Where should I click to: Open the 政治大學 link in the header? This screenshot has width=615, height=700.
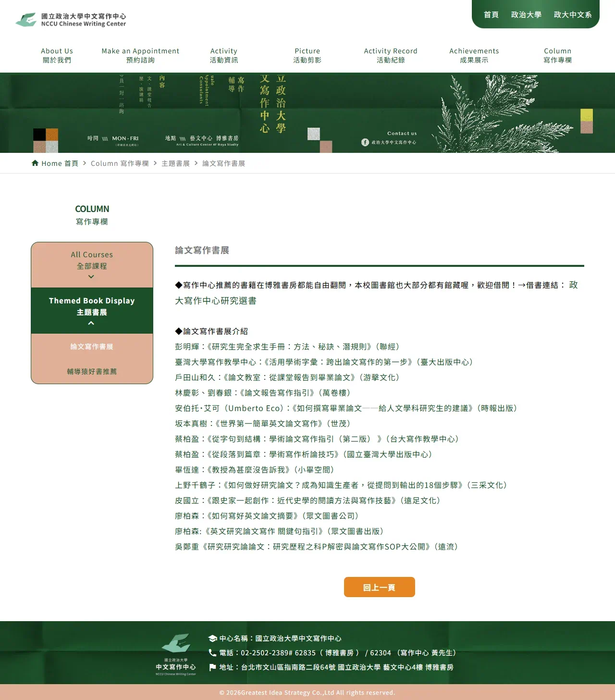click(527, 14)
